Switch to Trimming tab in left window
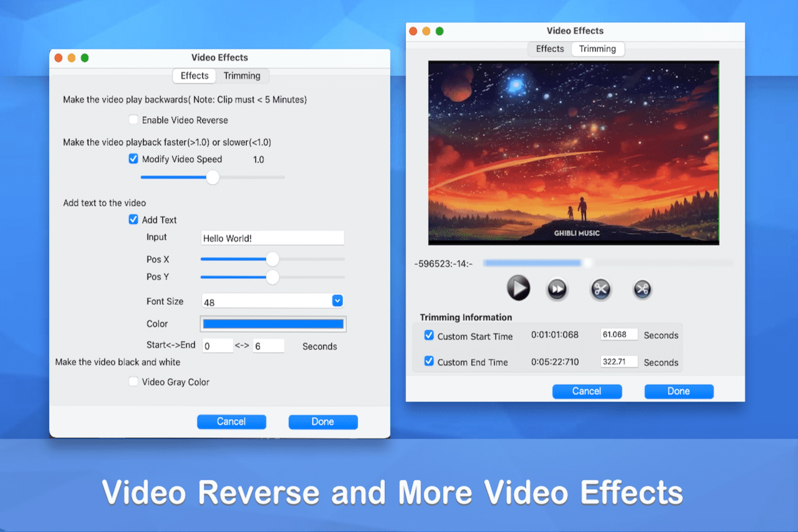The width and height of the screenshot is (798, 532). [242, 76]
